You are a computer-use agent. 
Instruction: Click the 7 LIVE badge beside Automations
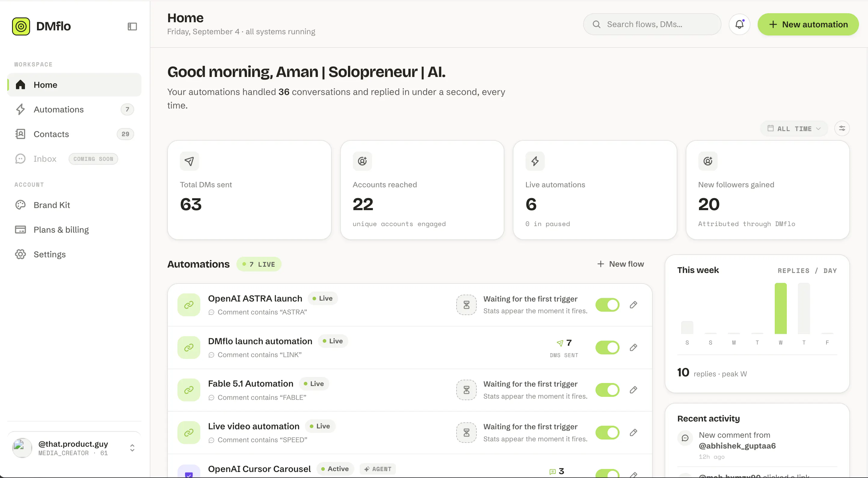(259, 265)
